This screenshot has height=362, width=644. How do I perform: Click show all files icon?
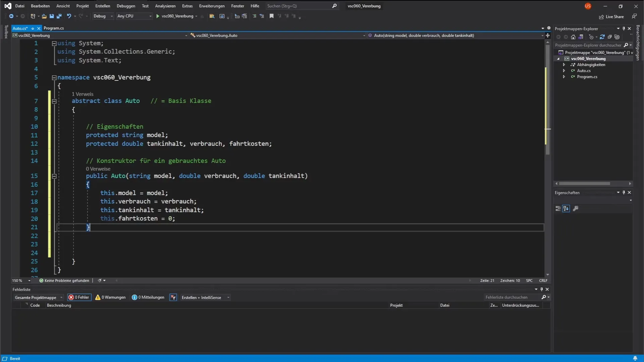617,37
